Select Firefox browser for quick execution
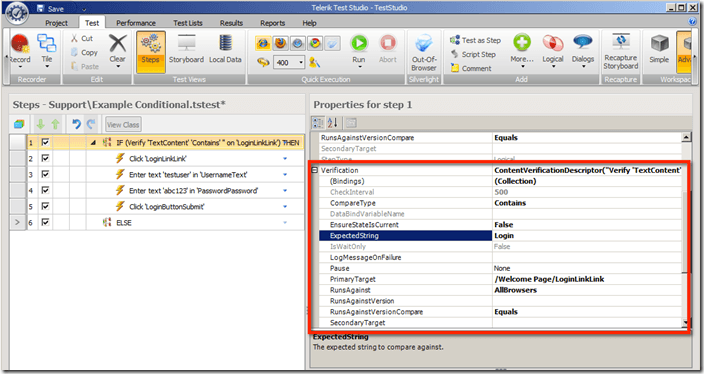Viewport: 704px width, 374px height. coord(280,43)
